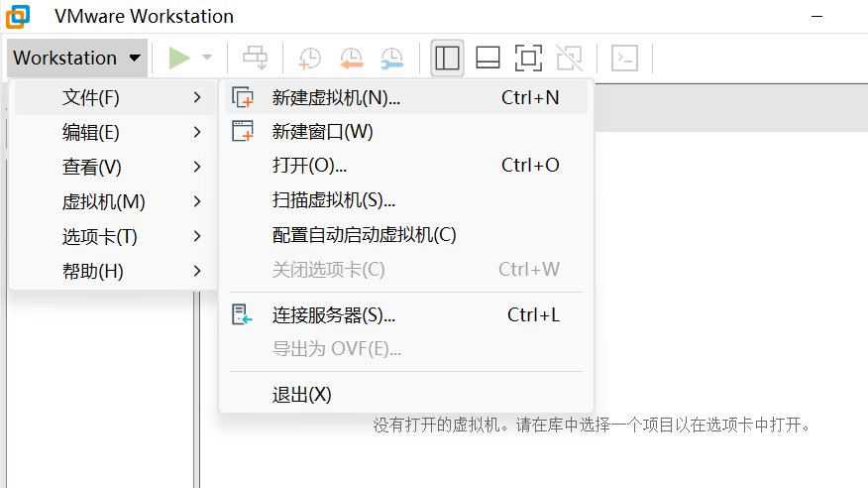This screenshot has height=488, width=868.
Task: Click chevron next to 查看(V)
Action: pos(197,167)
